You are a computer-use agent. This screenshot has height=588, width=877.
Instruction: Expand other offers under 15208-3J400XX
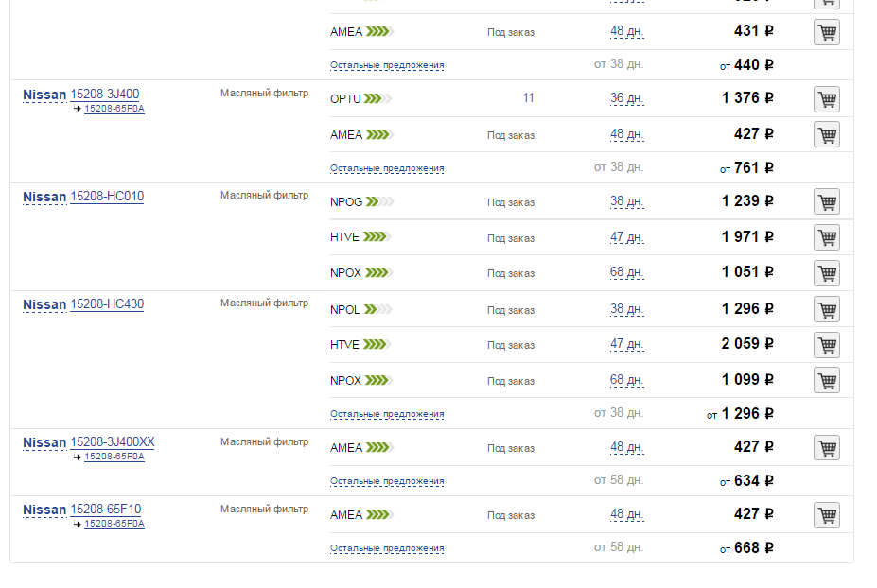(x=387, y=481)
